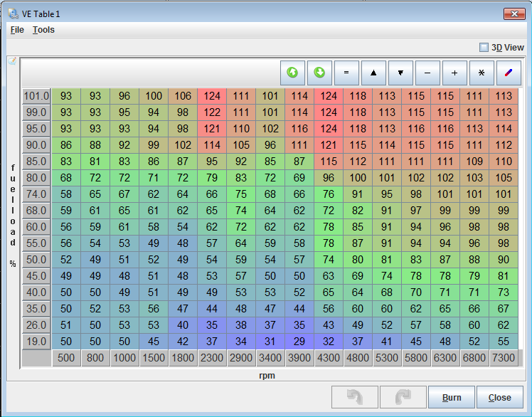Enable the 3D View checkbox

click(x=484, y=48)
